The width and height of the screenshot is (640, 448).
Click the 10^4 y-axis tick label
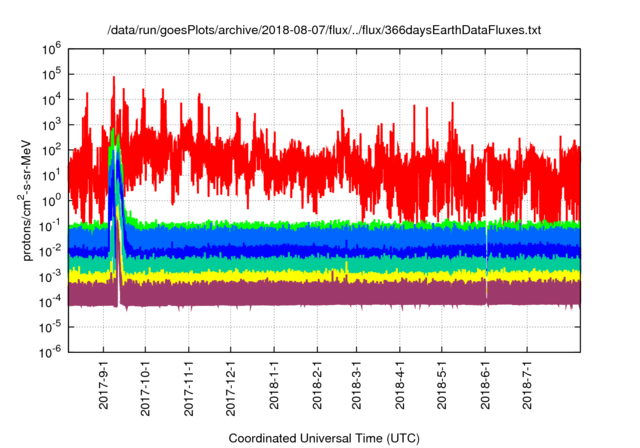51,100
